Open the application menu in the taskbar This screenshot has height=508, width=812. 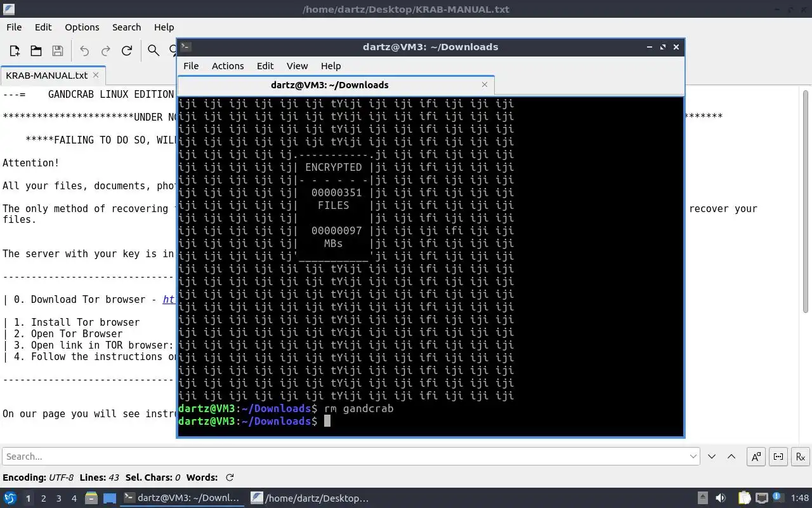click(x=10, y=498)
